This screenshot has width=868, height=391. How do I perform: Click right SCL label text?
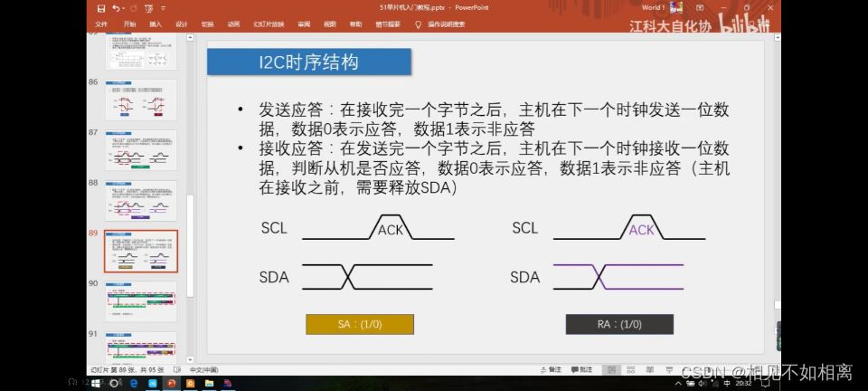coord(524,227)
